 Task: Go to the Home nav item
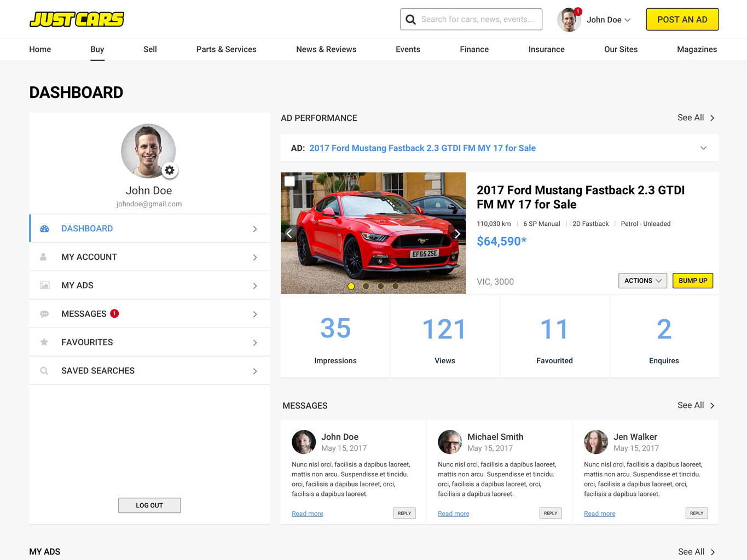tap(40, 49)
